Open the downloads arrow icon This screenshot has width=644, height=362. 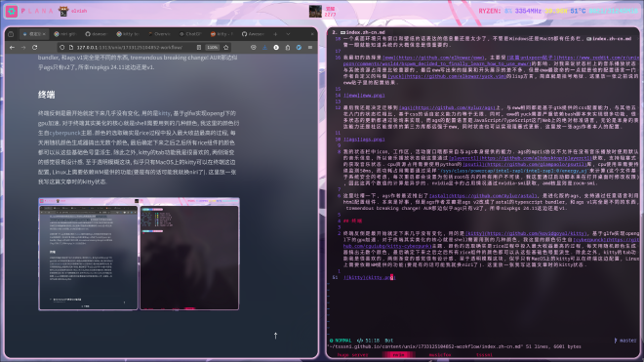pyautogui.click(x=264, y=48)
